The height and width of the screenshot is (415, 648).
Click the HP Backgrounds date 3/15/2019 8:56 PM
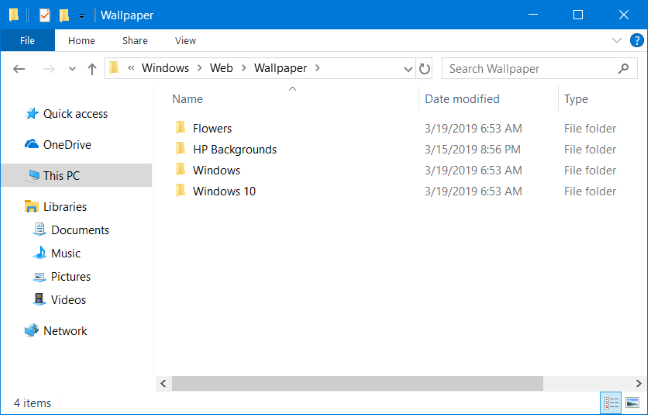[472, 150]
